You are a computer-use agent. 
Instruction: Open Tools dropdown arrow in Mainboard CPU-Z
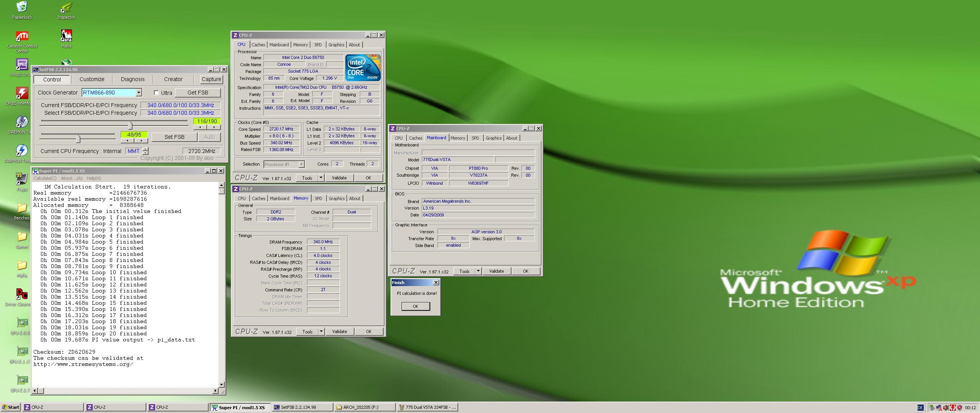point(478,271)
